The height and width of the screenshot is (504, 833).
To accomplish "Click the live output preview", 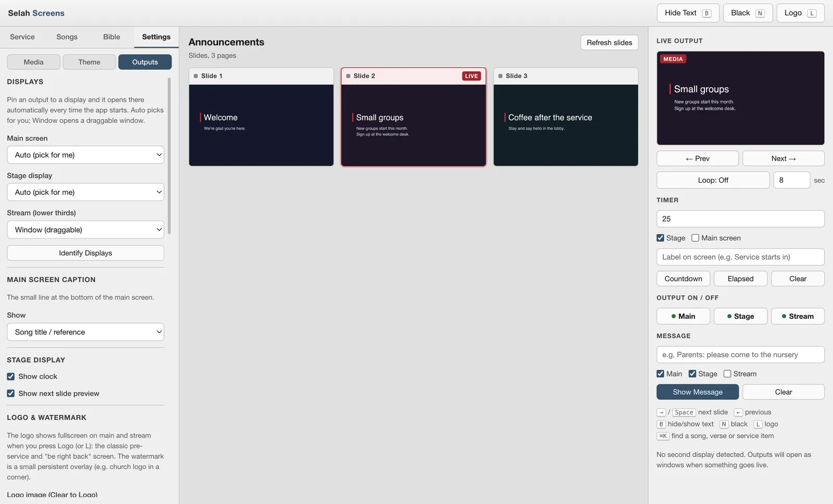I will tap(740, 98).
